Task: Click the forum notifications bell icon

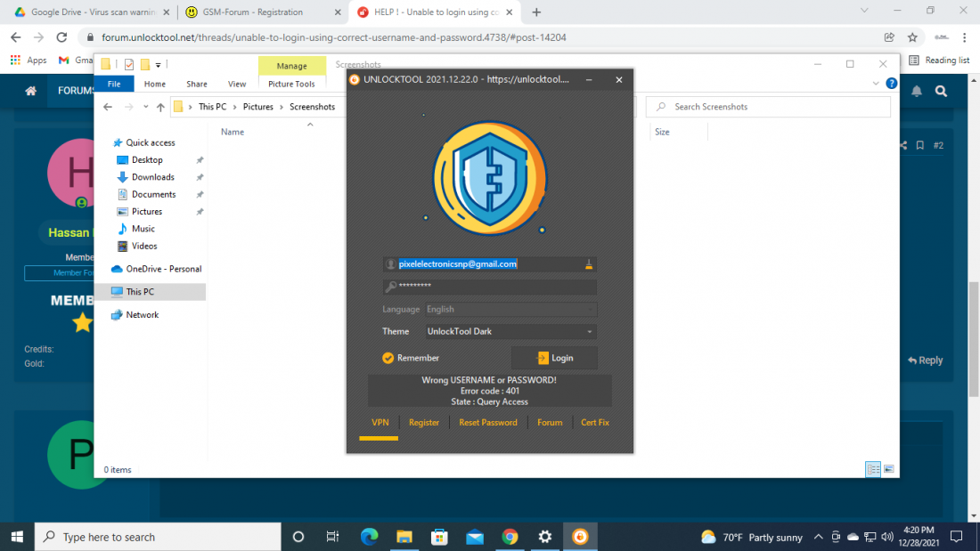Action: tap(916, 91)
